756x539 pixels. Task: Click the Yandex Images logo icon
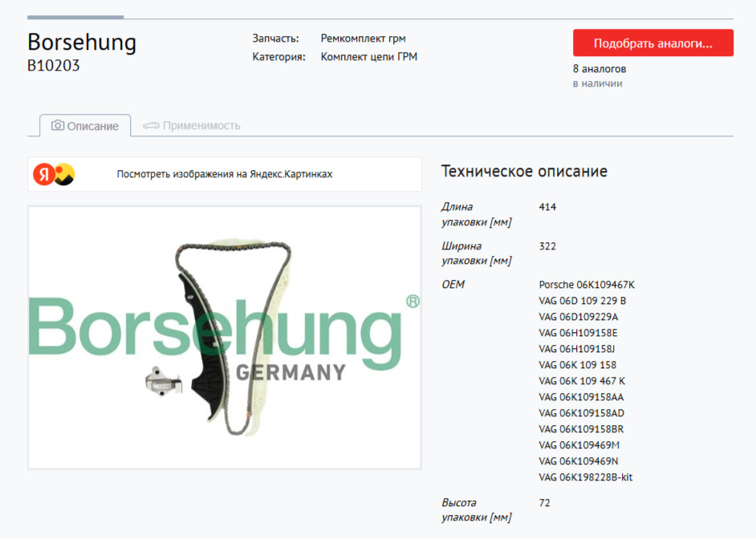[54, 174]
